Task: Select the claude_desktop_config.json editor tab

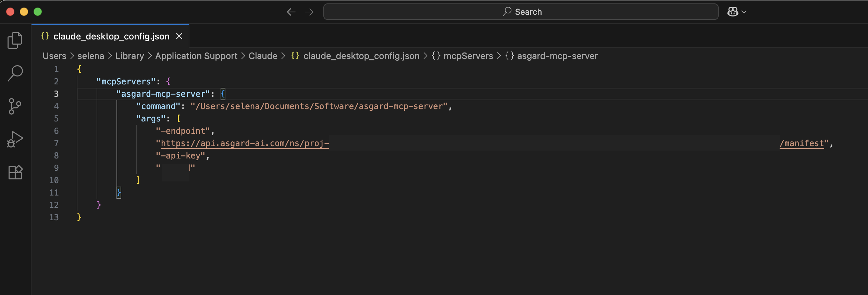Action: coord(111,36)
